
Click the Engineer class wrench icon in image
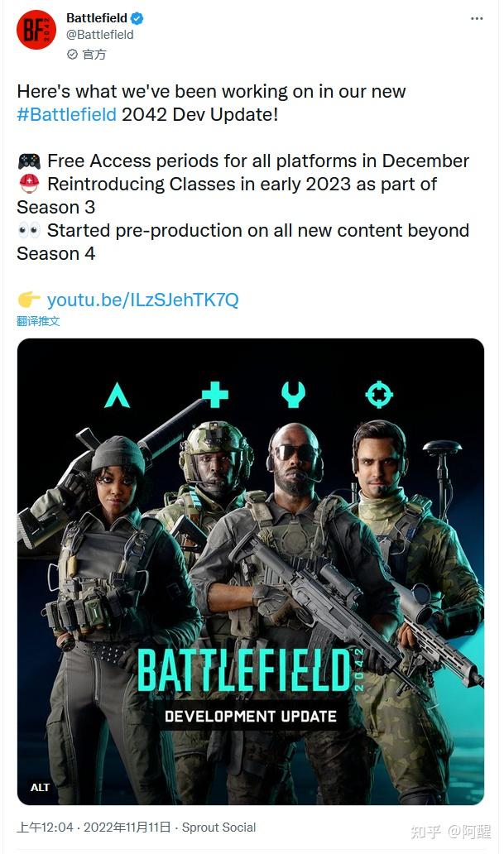point(293,395)
